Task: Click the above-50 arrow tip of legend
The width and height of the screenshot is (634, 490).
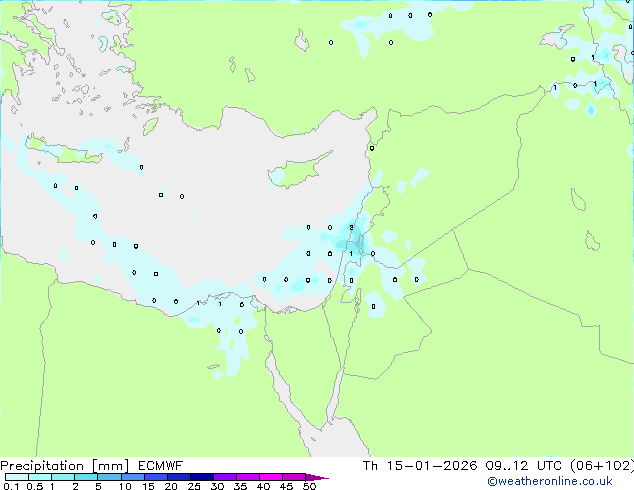Action: pyautogui.click(x=317, y=477)
